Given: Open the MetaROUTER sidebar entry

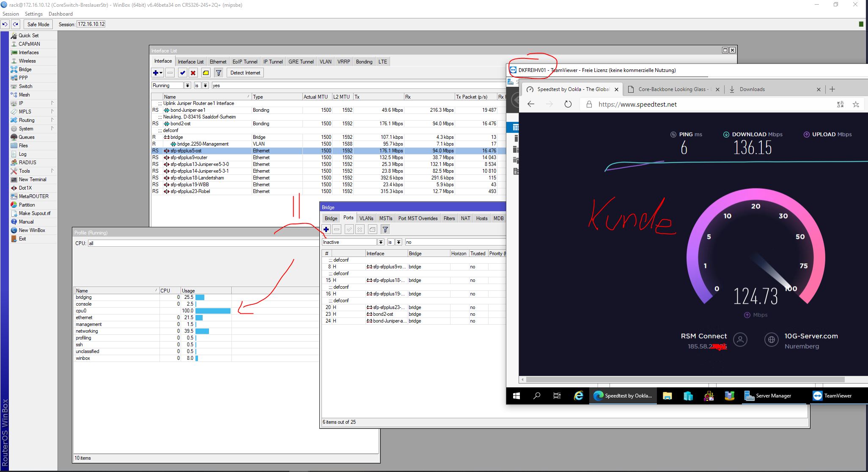Looking at the screenshot, I should click(x=33, y=196).
